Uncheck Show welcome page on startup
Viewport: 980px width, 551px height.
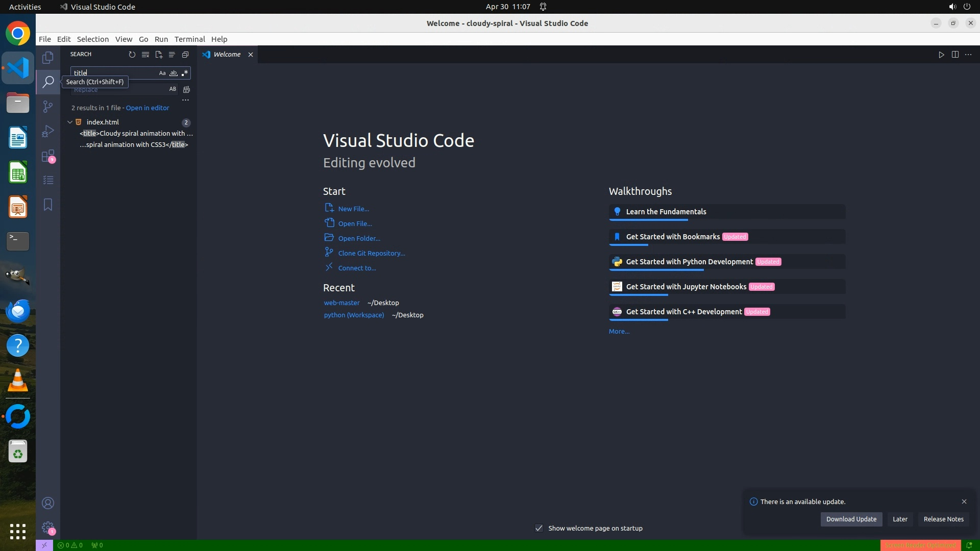click(539, 528)
